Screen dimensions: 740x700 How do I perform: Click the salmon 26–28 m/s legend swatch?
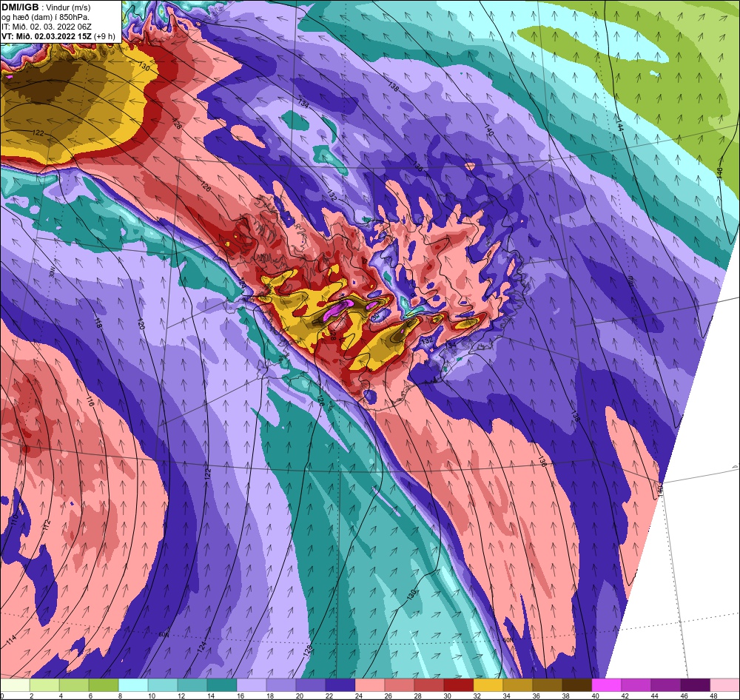(400, 685)
